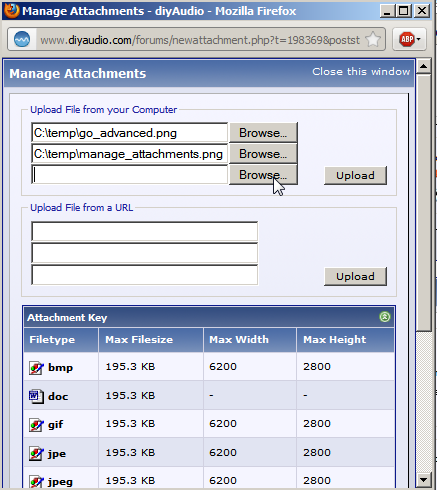Click the Close this window link
This screenshot has height=490, width=437.
coord(361,72)
